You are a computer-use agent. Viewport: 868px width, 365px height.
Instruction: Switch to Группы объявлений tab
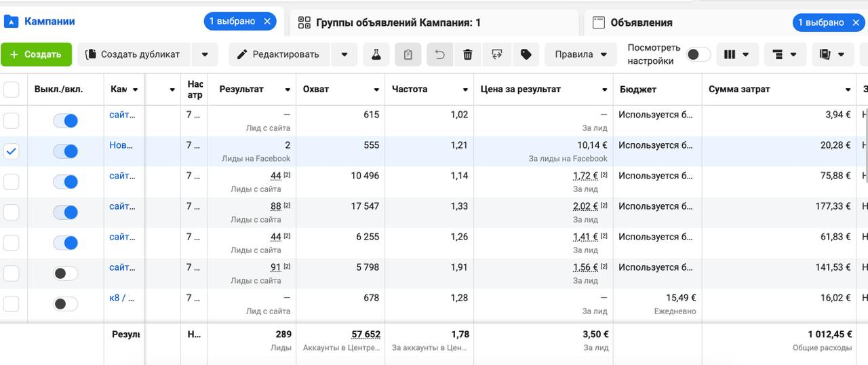(398, 22)
